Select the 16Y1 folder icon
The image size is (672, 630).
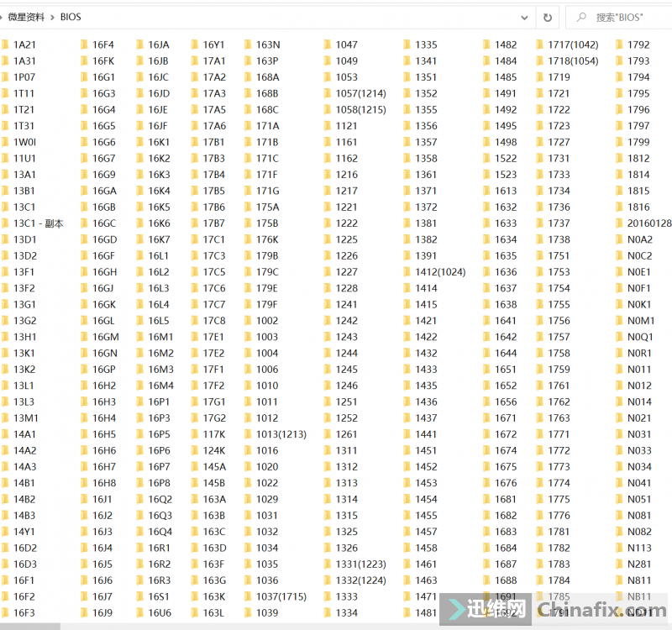click(195, 45)
